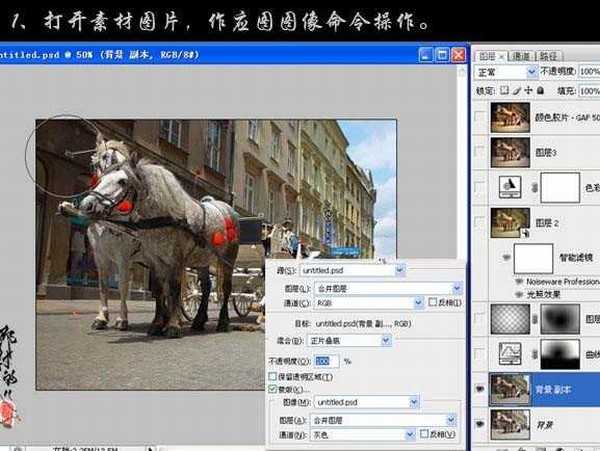Enable source 反相(I) checkbox
The height and width of the screenshot is (451, 600).
(432, 302)
